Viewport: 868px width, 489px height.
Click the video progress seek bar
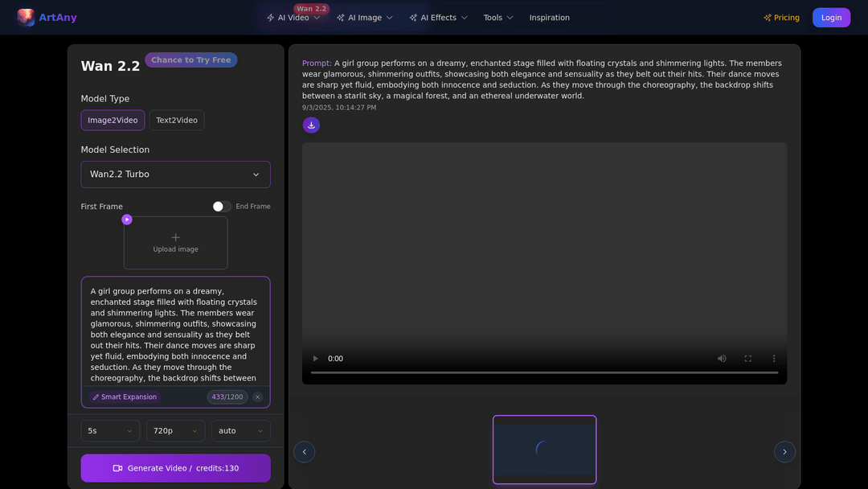coord(544,372)
